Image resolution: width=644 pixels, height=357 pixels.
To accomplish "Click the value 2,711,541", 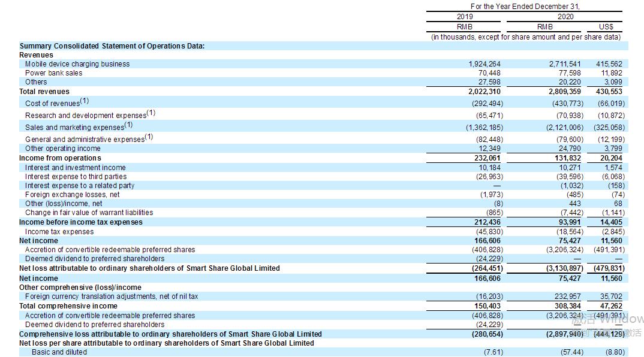I will (565, 64).
